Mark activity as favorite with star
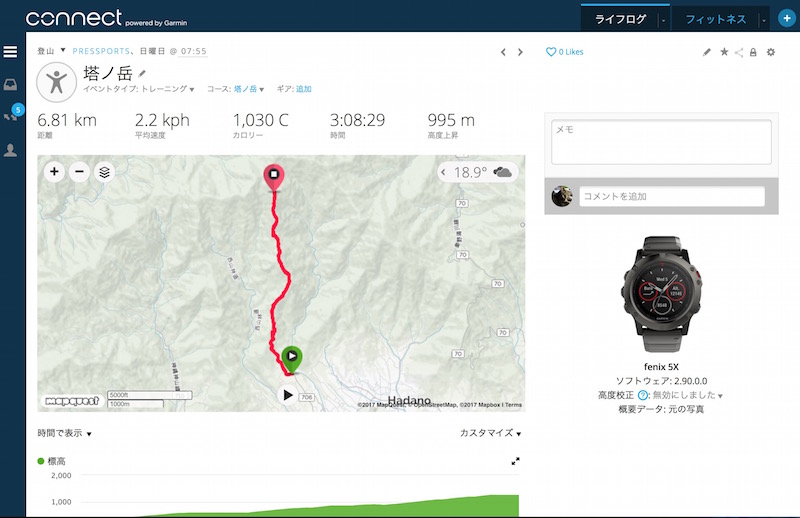The height and width of the screenshot is (518, 800). coord(724,52)
